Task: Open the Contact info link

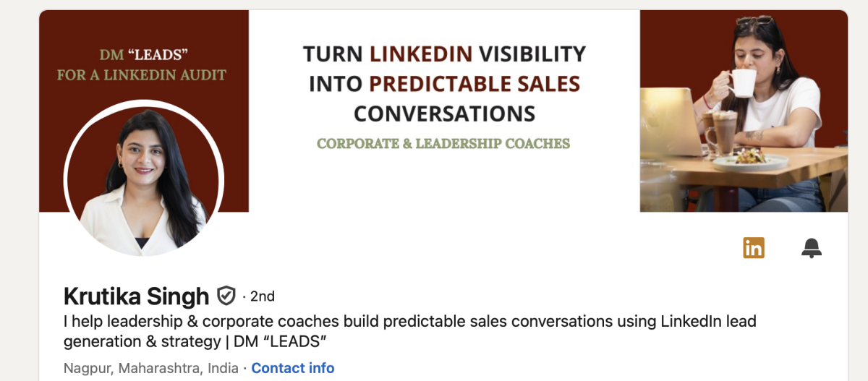Action: tap(293, 368)
